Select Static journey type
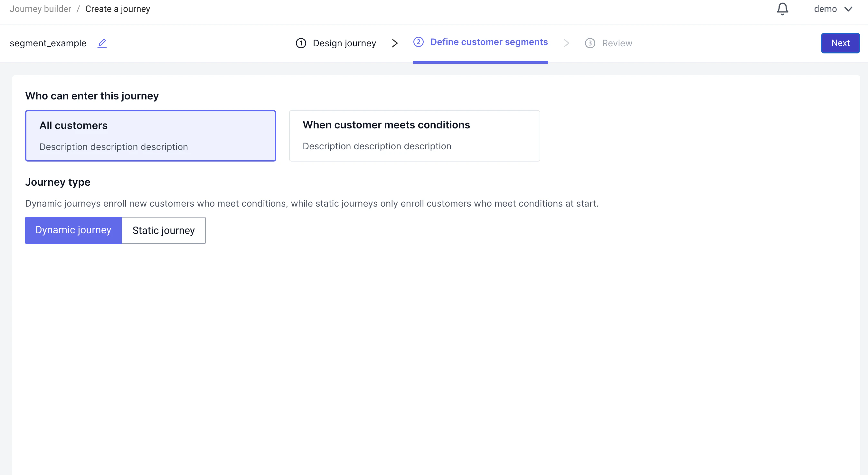 [x=164, y=230]
